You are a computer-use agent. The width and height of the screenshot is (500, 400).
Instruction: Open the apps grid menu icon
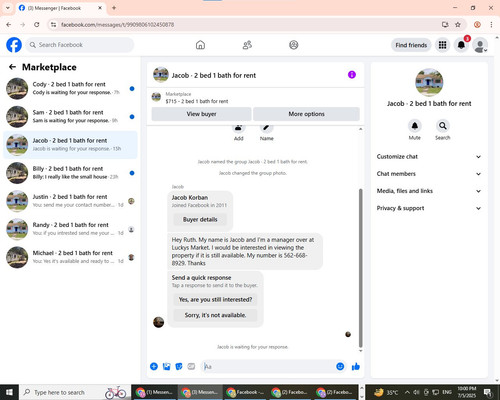pyautogui.click(x=442, y=45)
